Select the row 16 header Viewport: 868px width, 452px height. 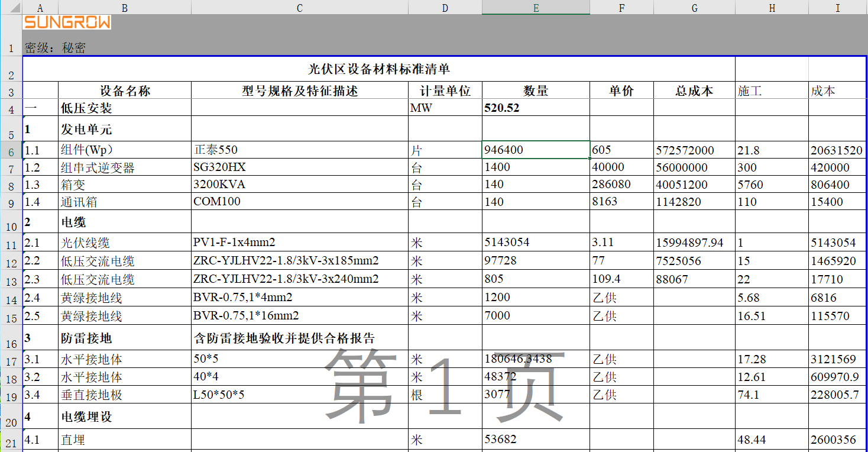click(x=11, y=343)
